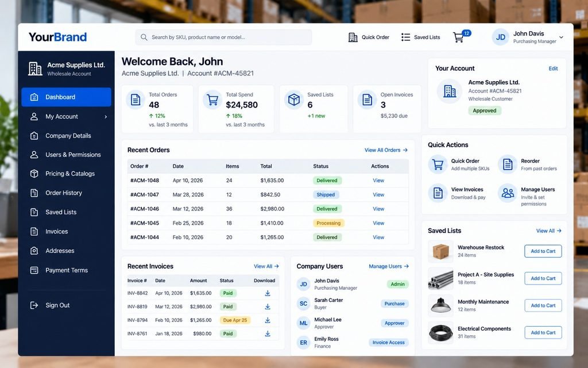
Task: Click the Shipped status badge
Action: 326,194
